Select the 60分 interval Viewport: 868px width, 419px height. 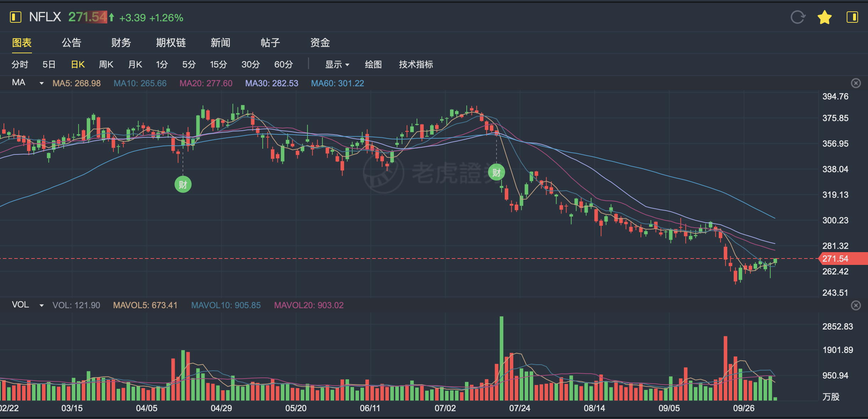[283, 64]
